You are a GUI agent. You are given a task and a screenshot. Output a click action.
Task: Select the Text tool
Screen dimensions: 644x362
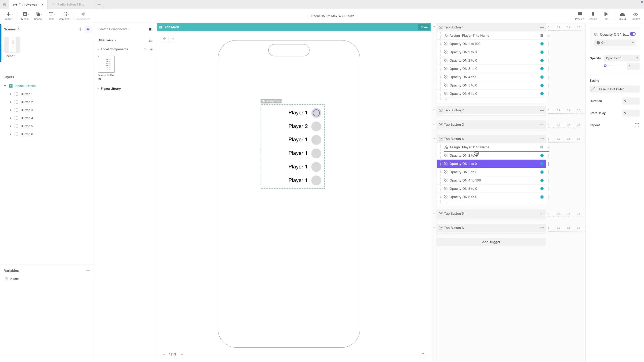pos(51,16)
